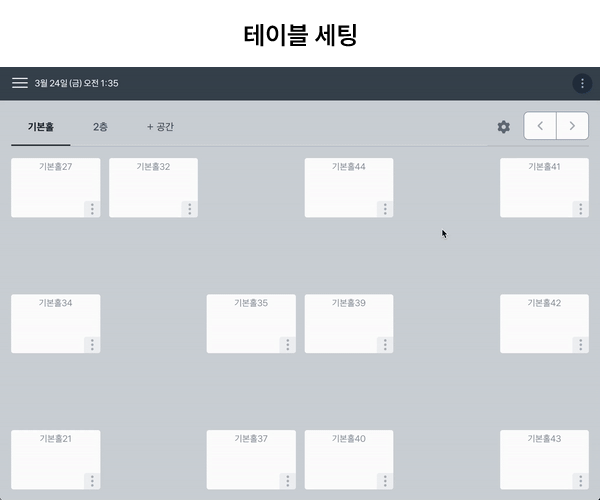Open table layout settings gear

(x=504, y=127)
